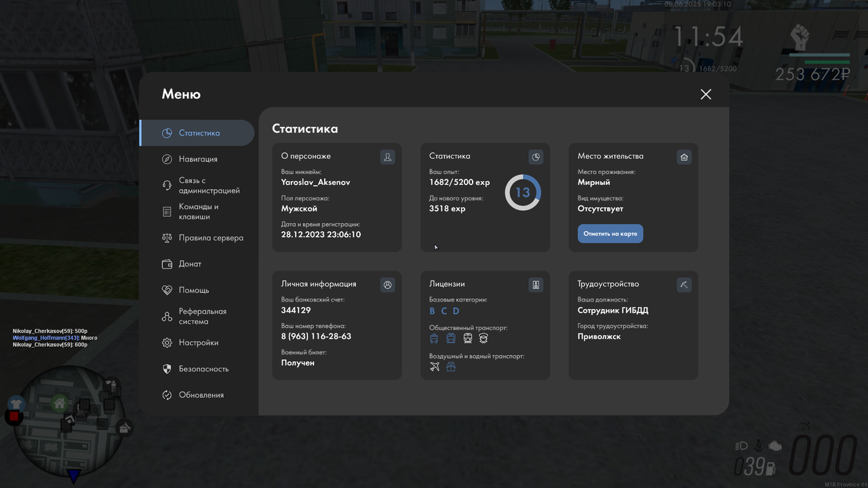Open the Помощь section
This screenshot has width=868, height=488.
pyautogui.click(x=197, y=290)
